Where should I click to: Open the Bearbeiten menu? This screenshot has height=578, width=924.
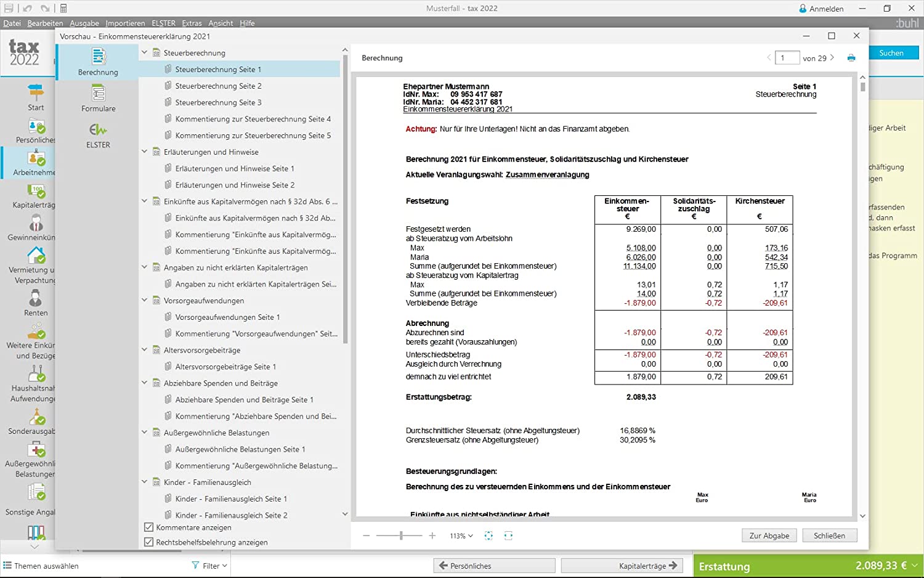[x=45, y=23]
